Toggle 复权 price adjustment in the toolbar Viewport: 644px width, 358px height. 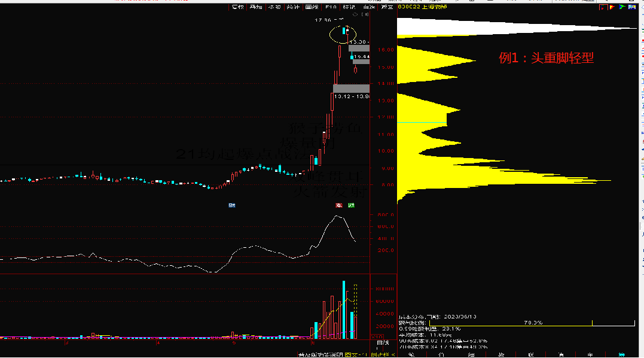click(238, 7)
